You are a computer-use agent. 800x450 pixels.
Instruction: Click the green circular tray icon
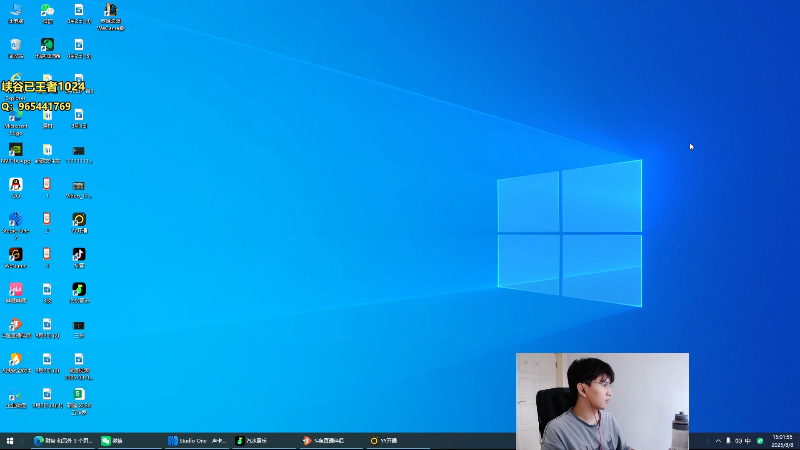click(760, 441)
